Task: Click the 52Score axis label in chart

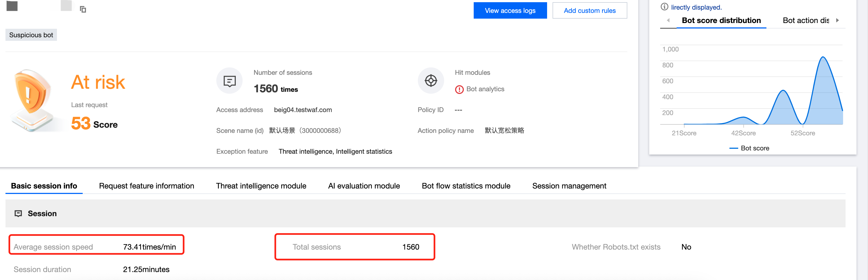Action: coord(803,133)
